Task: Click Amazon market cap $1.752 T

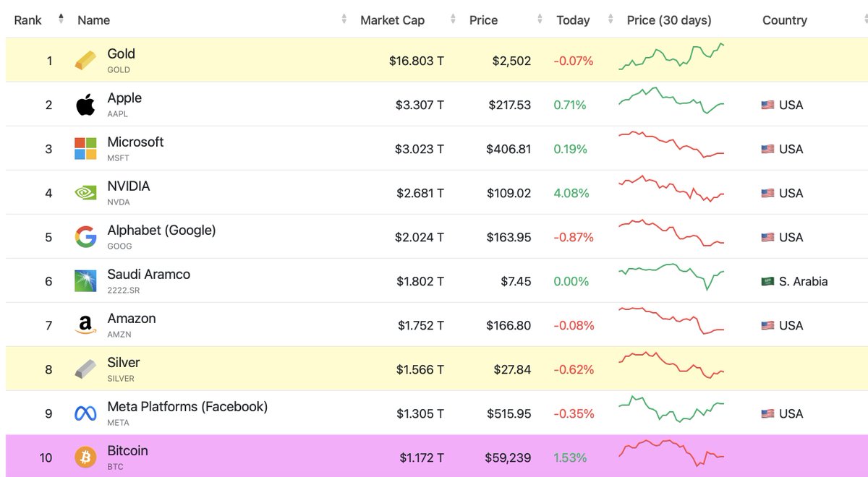Action: (x=421, y=326)
